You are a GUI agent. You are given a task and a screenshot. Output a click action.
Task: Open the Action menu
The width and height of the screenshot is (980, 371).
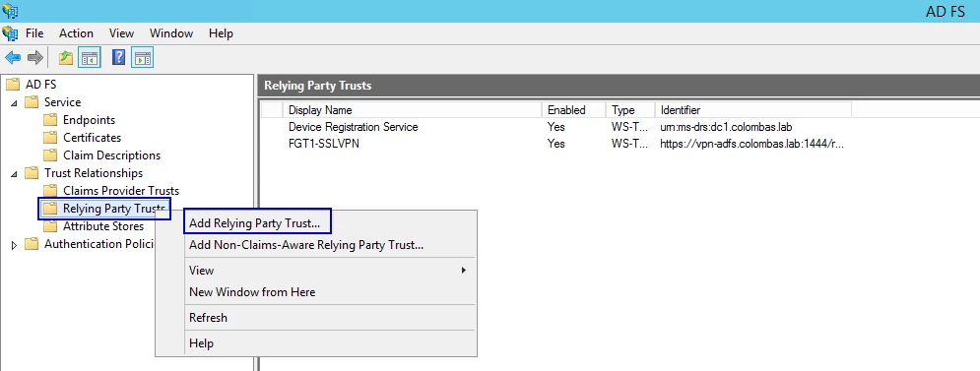76,33
